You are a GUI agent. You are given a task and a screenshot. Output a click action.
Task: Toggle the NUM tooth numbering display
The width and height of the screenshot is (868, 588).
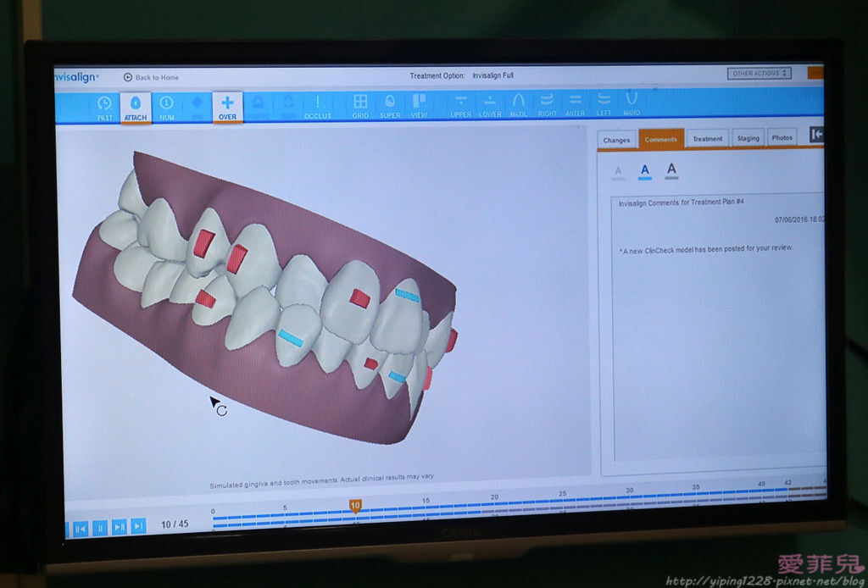pyautogui.click(x=167, y=108)
